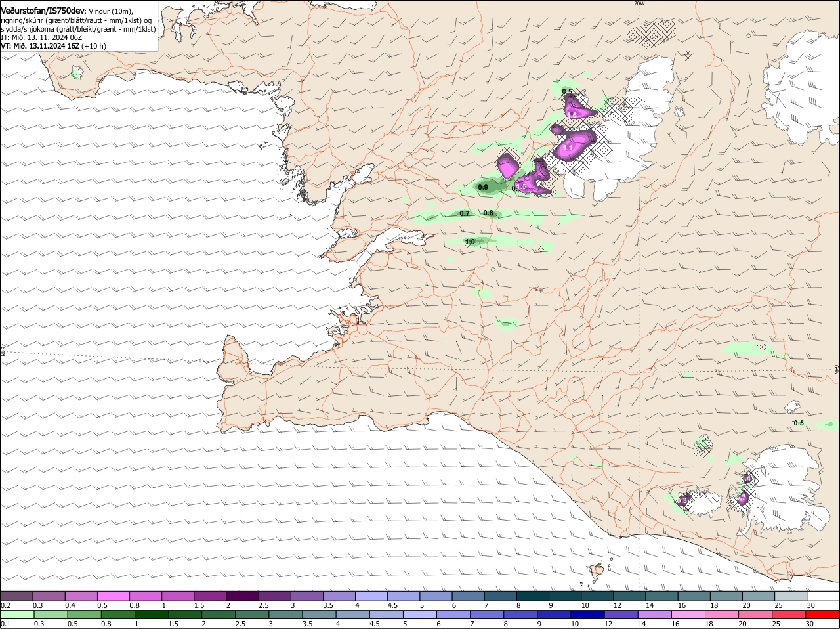The height and width of the screenshot is (629, 840).
Task: Click the '(+10 h)' forecast offset text
Action: (x=94, y=46)
